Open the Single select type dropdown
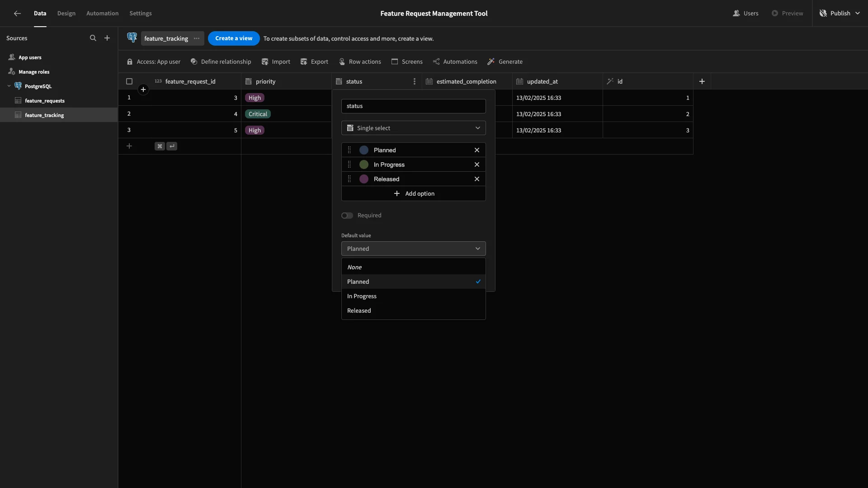Screen dimensions: 868x488 [413, 128]
